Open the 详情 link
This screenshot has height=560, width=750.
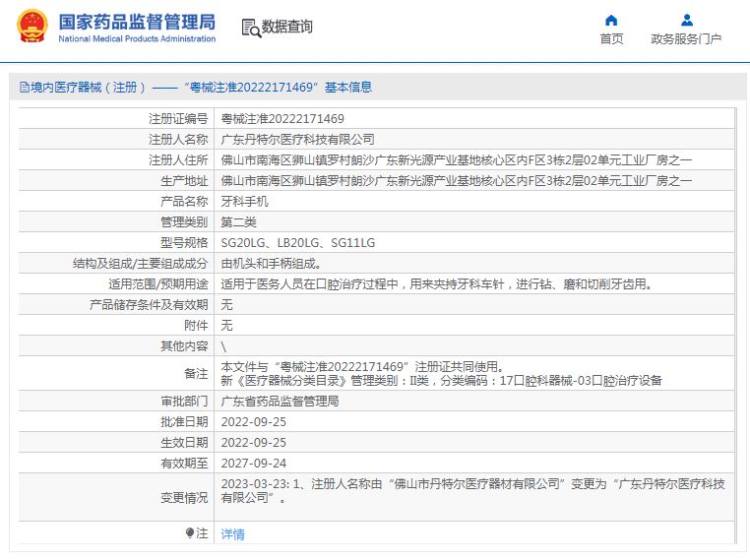(x=233, y=533)
